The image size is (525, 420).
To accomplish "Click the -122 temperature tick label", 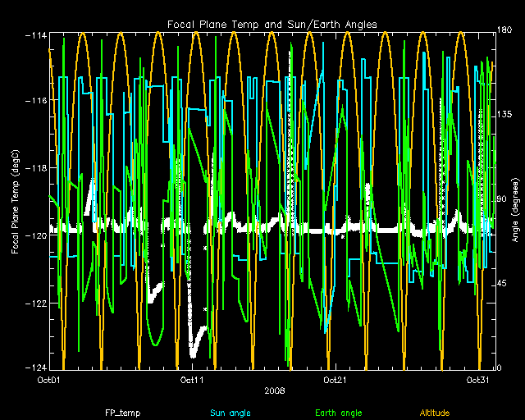I will click(36, 303).
